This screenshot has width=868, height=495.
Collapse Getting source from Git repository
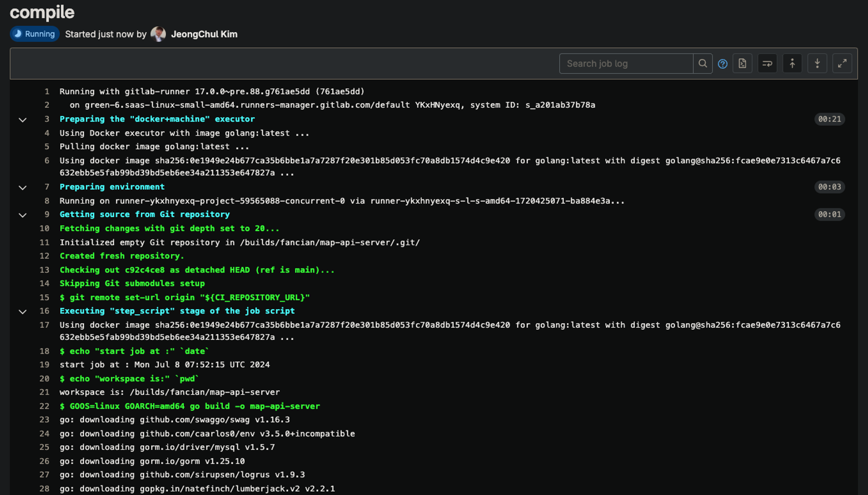click(x=23, y=215)
